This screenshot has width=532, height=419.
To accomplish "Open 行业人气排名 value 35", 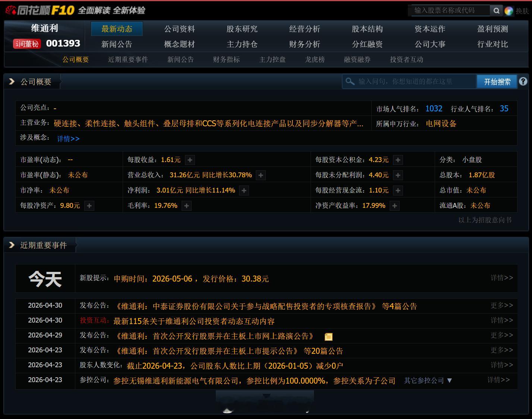I will 504,109.
